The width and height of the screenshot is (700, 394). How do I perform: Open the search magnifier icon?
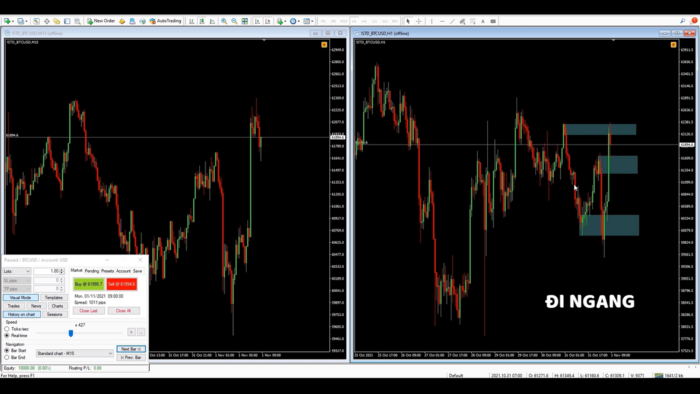(x=683, y=21)
